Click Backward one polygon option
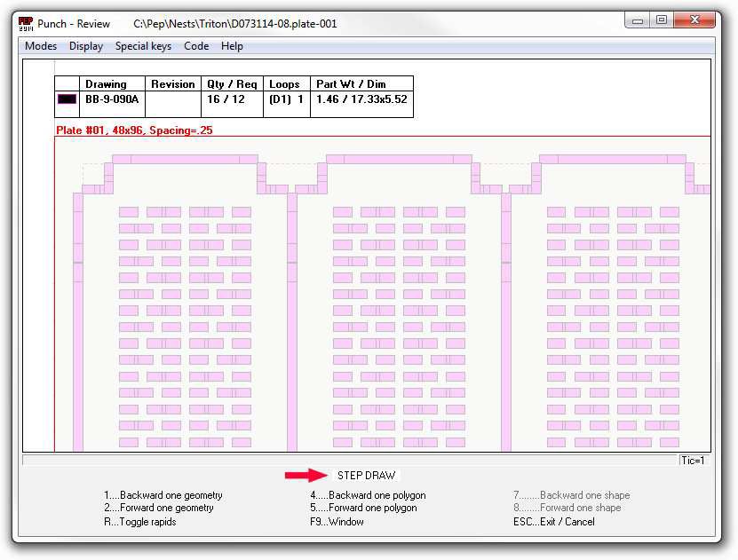738x560 pixels. coord(368,495)
